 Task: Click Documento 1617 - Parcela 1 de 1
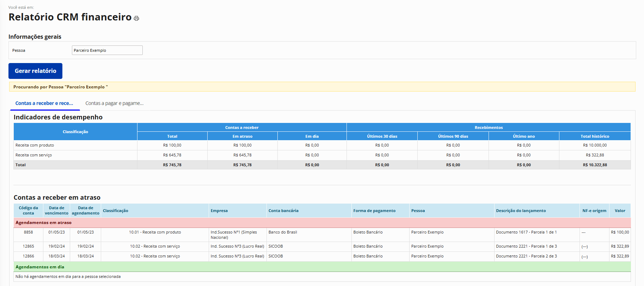click(x=526, y=232)
